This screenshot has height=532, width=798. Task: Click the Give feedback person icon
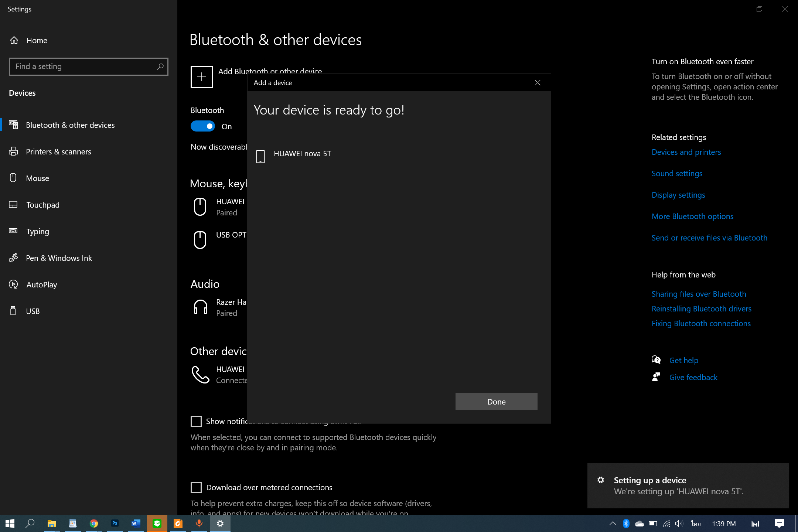point(656,377)
